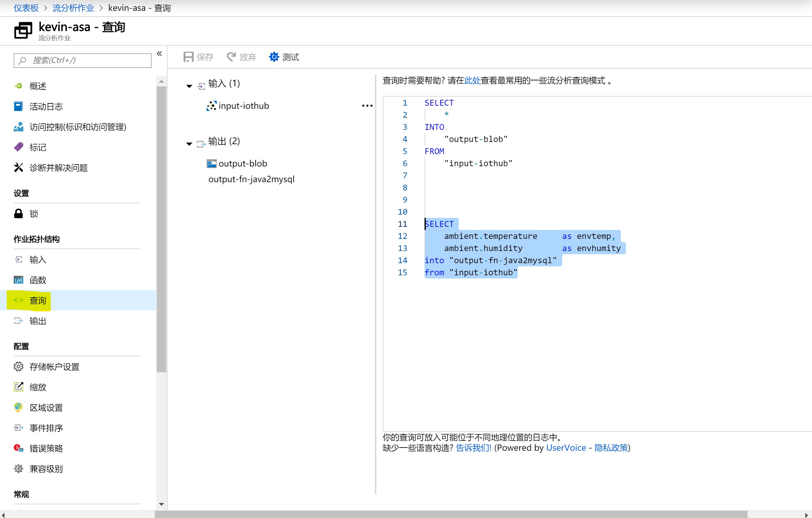The width and height of the screenshot is (812, 518).
Task: Click the Activity log (活动日志) icon
Action: (19, 107)
